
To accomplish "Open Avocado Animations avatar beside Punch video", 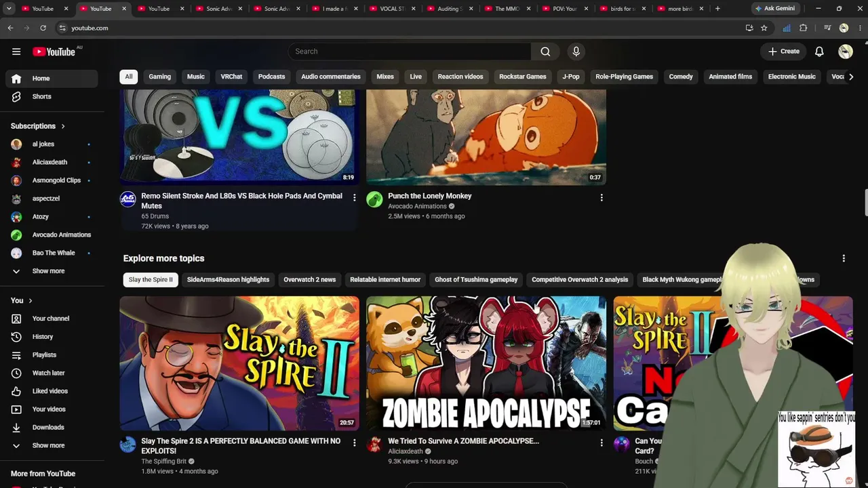I will pyautogui.click(x=374, y=199).
